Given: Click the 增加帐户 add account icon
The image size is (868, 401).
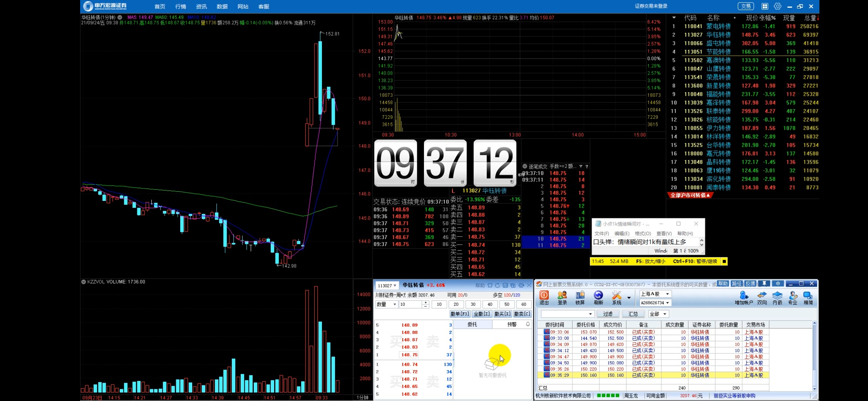Looking at the screenshot, I should pos(744,297).
